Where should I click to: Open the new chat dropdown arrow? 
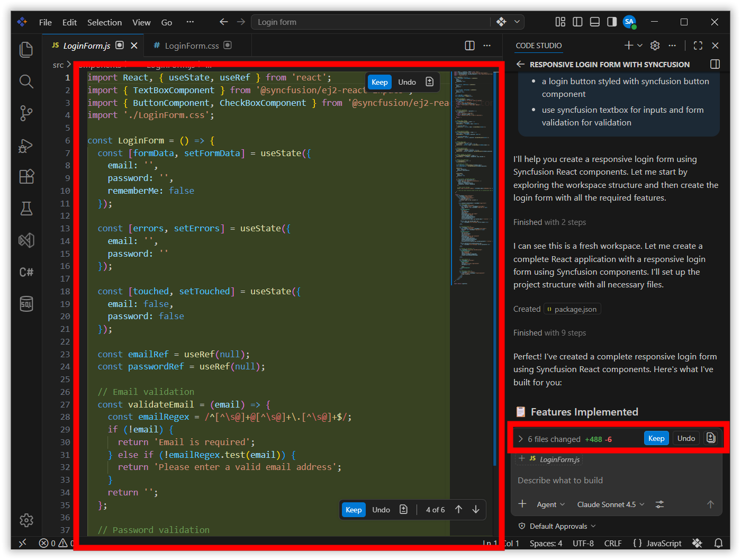(640, 46)
